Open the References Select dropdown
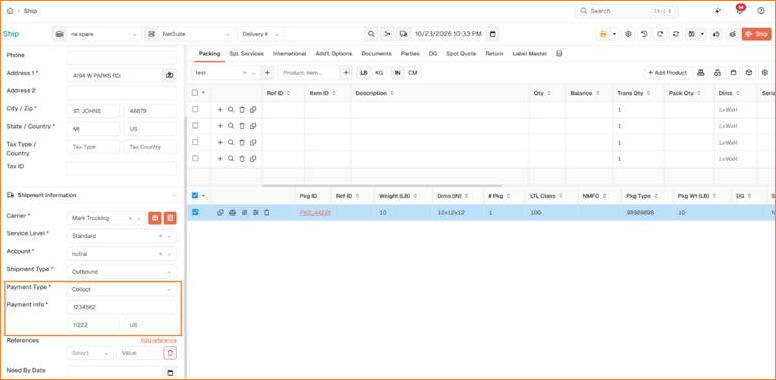This screenshot has width=776, height=380. (x=90, y=353)
